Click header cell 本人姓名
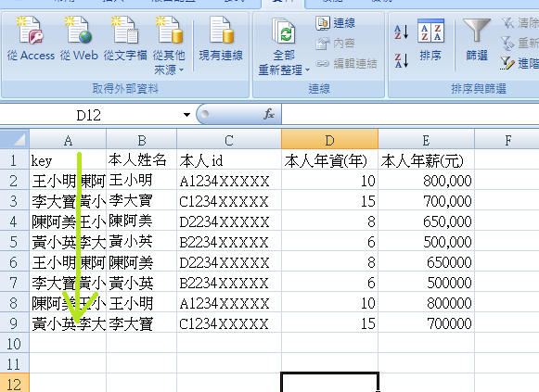This screenshot has height=392, width=539. tap(142, 160)
